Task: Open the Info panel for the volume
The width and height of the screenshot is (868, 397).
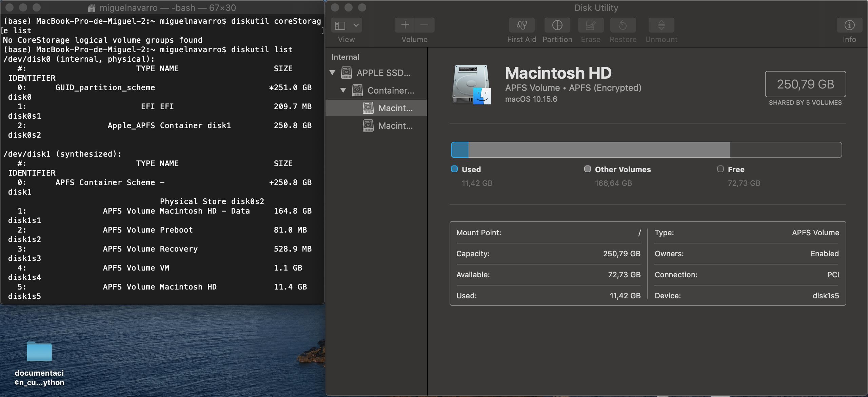Action: (x=849, y=25)
